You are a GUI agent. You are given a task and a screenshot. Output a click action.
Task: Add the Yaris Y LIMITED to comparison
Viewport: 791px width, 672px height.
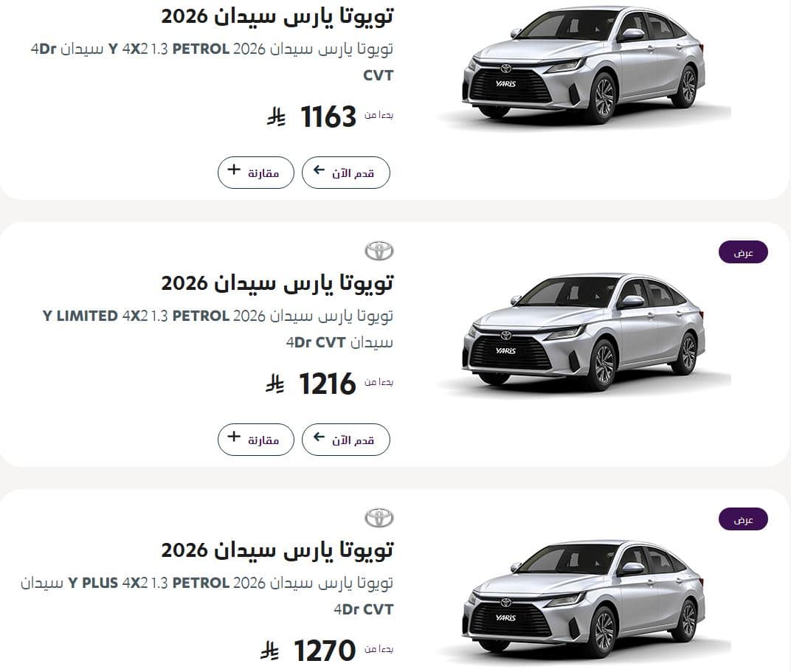tap(256, 440)
